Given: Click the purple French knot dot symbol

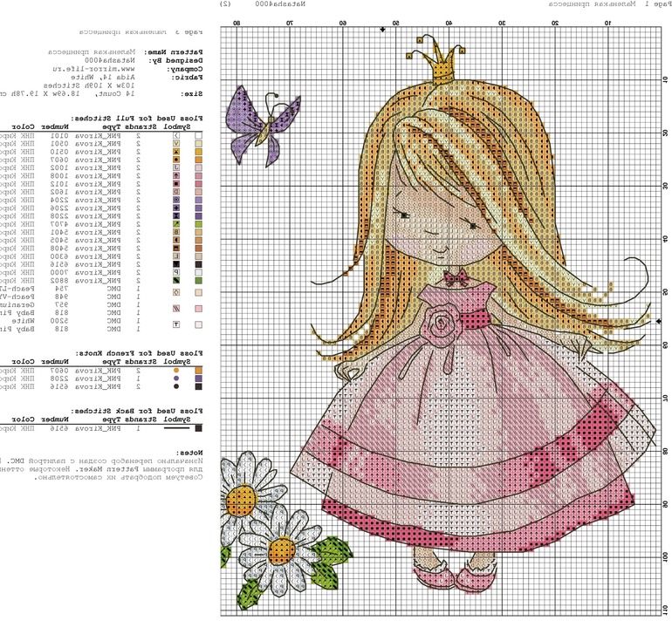Looking at the screenshot, I should (175, 379).
